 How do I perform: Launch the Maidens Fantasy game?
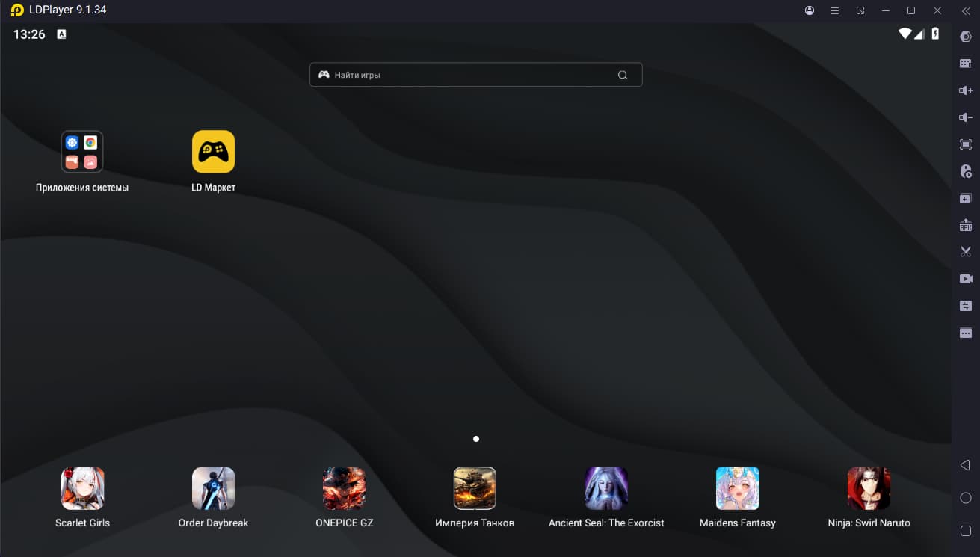[738, 488]
